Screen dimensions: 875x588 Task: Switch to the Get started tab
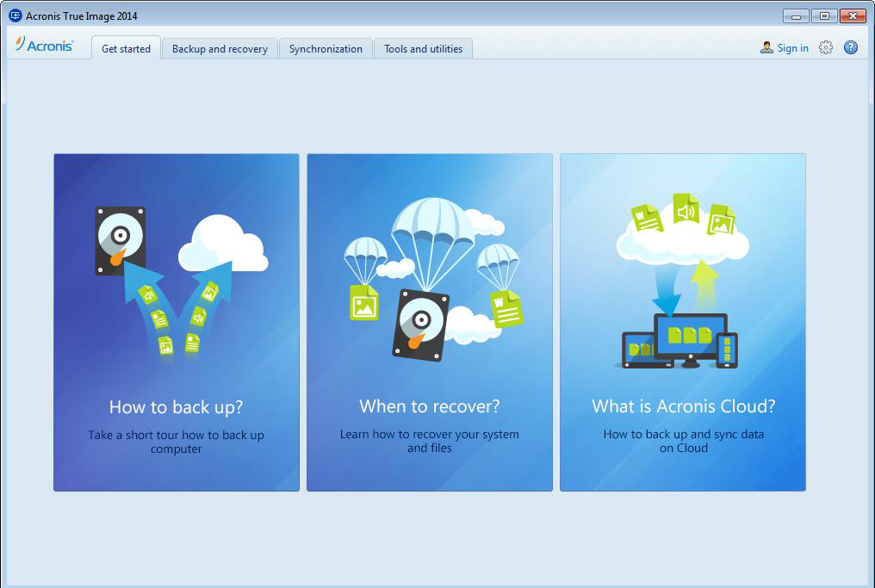(x=126, y=49)
